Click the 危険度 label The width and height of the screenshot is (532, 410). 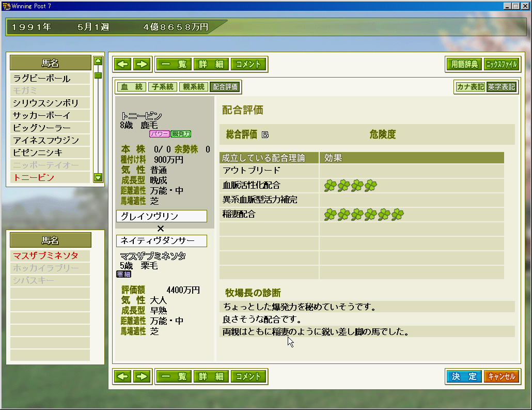click(x=383, y=134)
